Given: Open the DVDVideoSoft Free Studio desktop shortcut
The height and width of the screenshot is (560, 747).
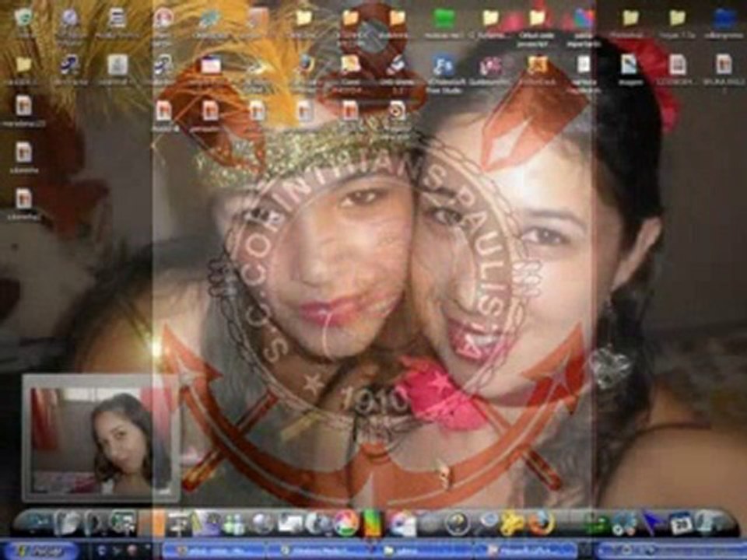Looking at the screenshot, I should click(444, 71).
